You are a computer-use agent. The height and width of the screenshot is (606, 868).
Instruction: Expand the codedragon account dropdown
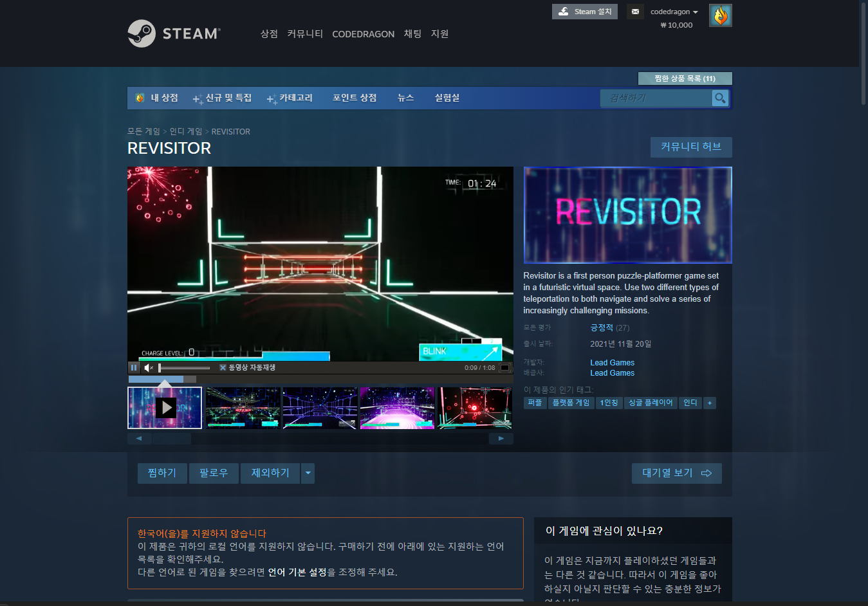pyautogui.click(x=674, y=12)
